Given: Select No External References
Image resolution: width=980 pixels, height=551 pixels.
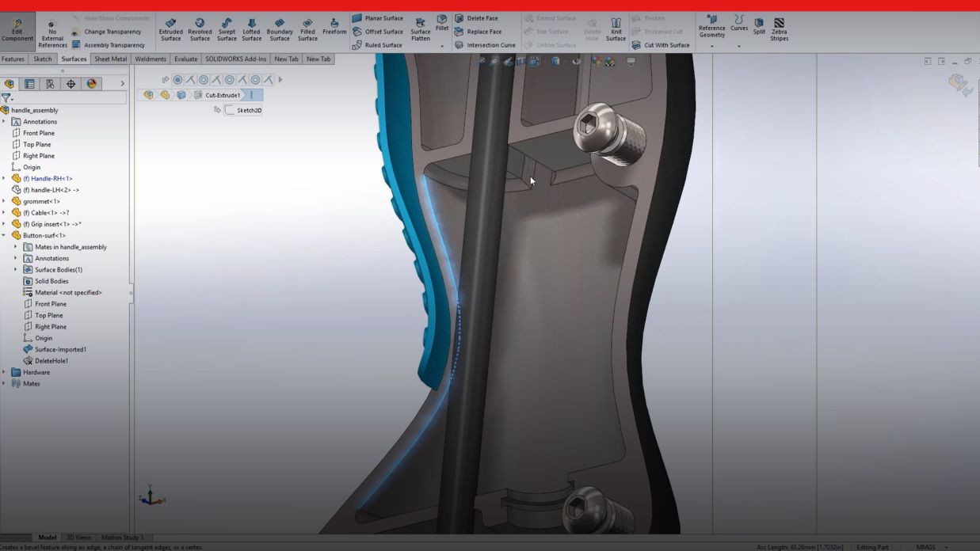Looking at the screenshot, I should [x=52, y=33].
